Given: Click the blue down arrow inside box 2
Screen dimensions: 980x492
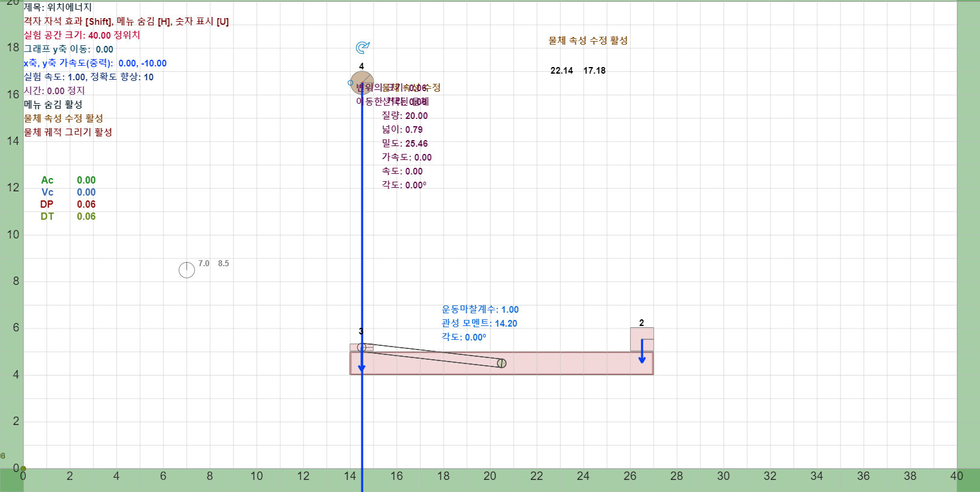Looking at the screenshot, I should coord(642,351).
